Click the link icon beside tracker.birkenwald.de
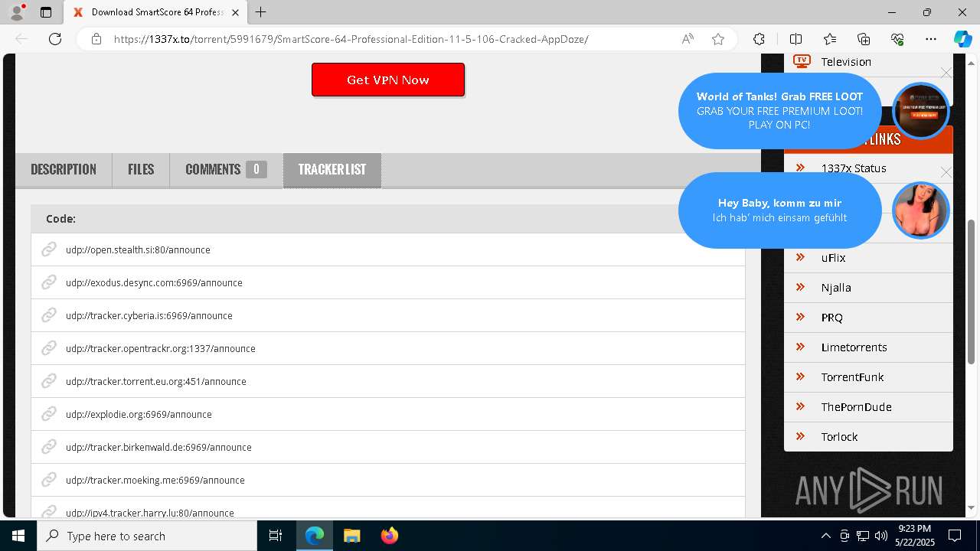Image resolution: width=980 pixels, height=551 pixels. (49, 447)
